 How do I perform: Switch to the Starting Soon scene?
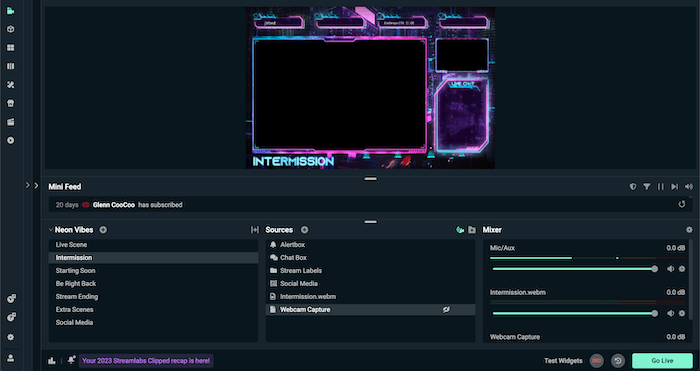(153, 271)
